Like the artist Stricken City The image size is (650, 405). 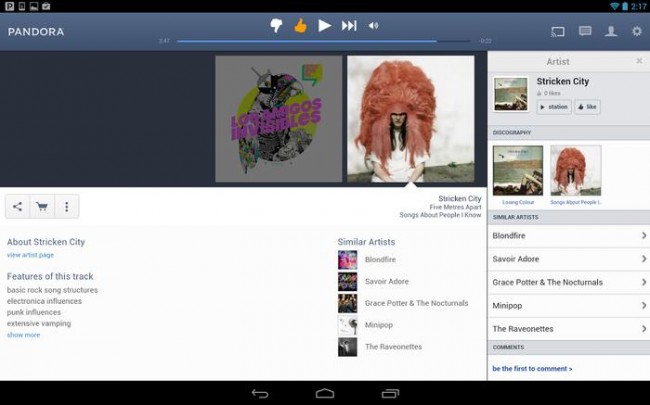pyautogui.click(x=587, y=106)
